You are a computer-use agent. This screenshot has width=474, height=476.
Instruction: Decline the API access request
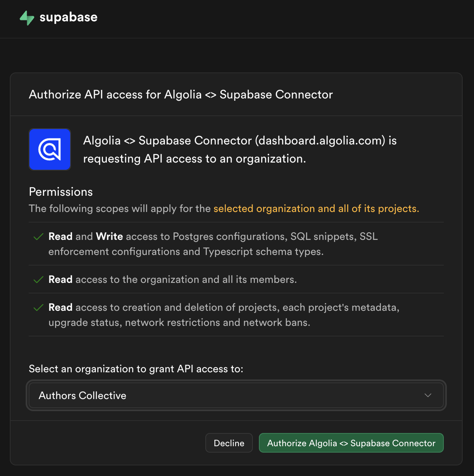tap(229, 443)
